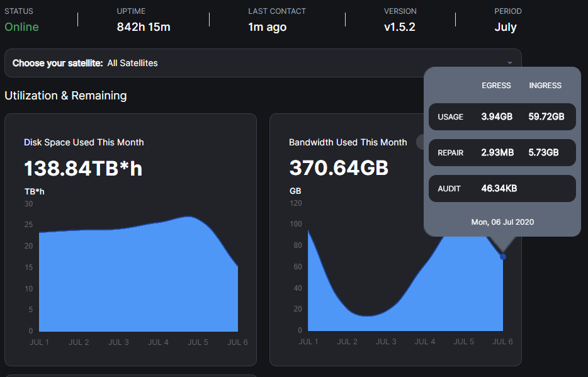Click the INGRESS column header
Screen dimensions: 588x377
point(545,86)
